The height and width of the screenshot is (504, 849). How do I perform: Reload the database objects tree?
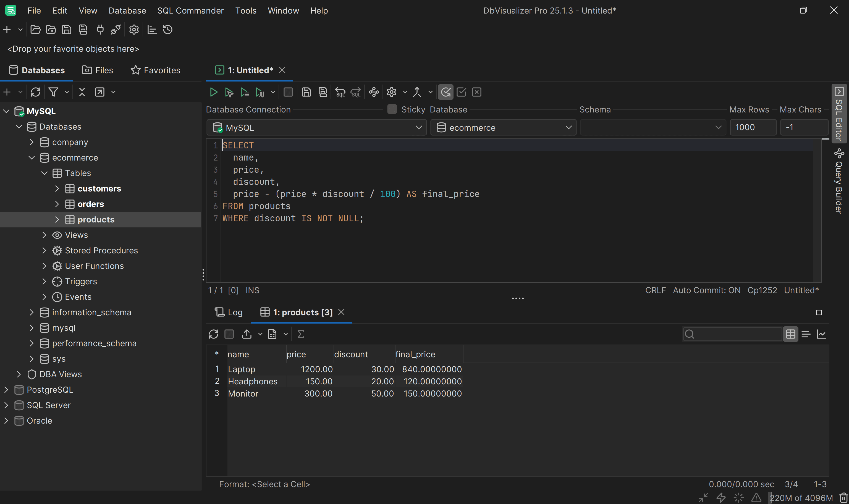click(x=35, y=92)
